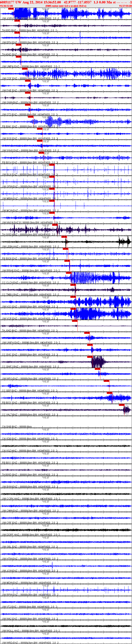
Task: Select the 'UW UMPQ EHZ' trace label
Action: point(31,66)
